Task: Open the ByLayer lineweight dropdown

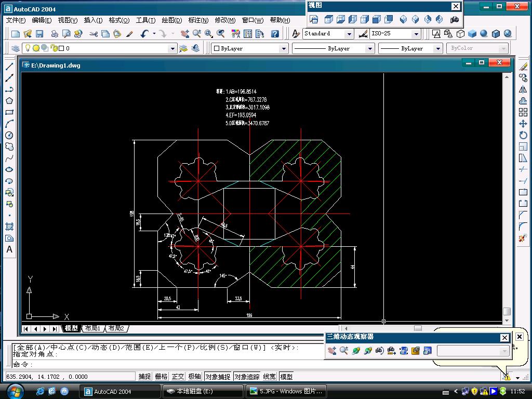Action: [x=438, y=48]
